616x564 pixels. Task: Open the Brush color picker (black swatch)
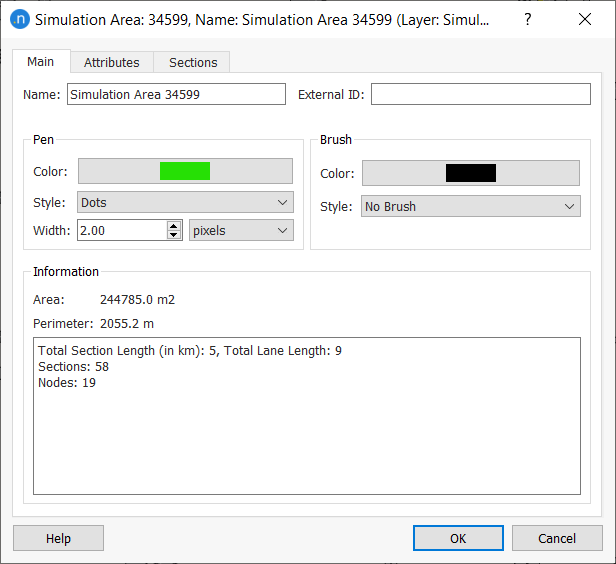471,173
